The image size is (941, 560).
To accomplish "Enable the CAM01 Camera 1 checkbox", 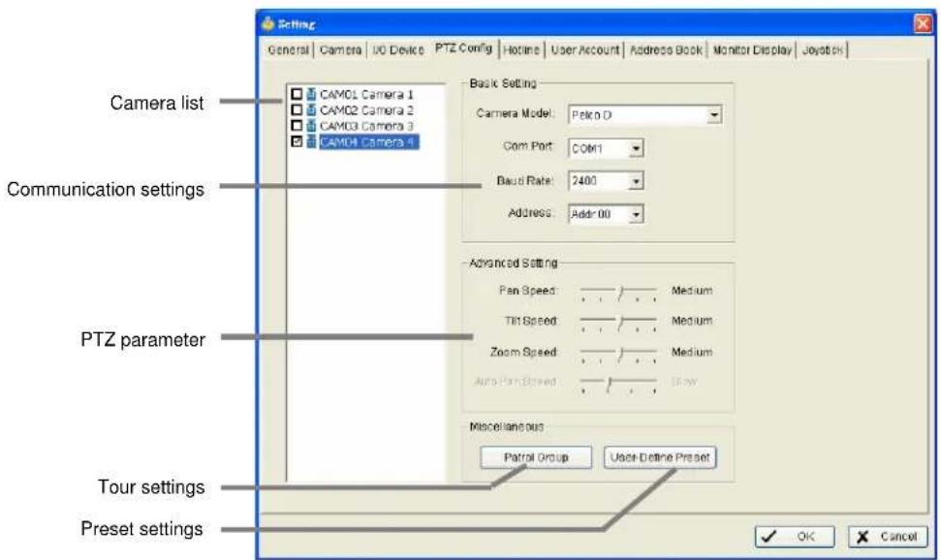I will 297,94.
